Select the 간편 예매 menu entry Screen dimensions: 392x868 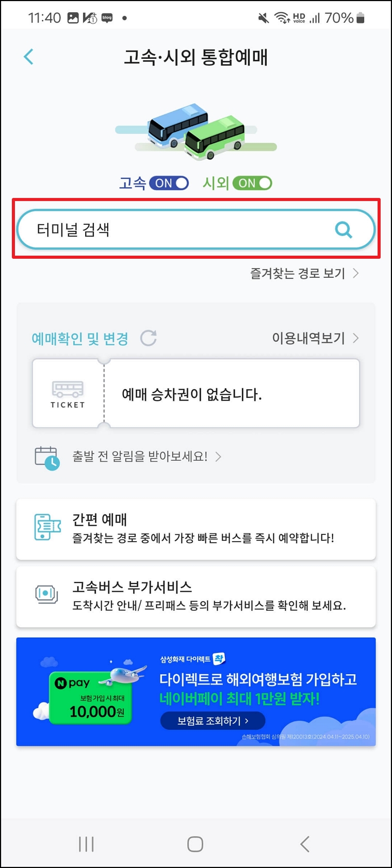point(196,529)
